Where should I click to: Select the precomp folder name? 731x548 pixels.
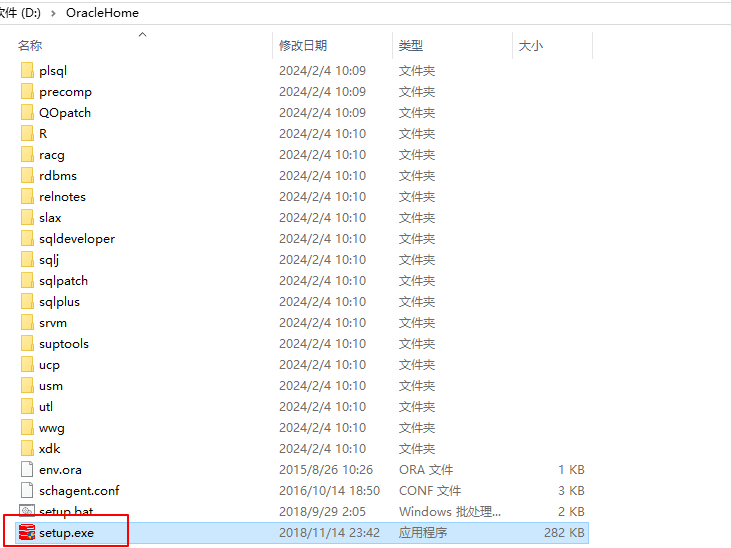pos(65,92)
